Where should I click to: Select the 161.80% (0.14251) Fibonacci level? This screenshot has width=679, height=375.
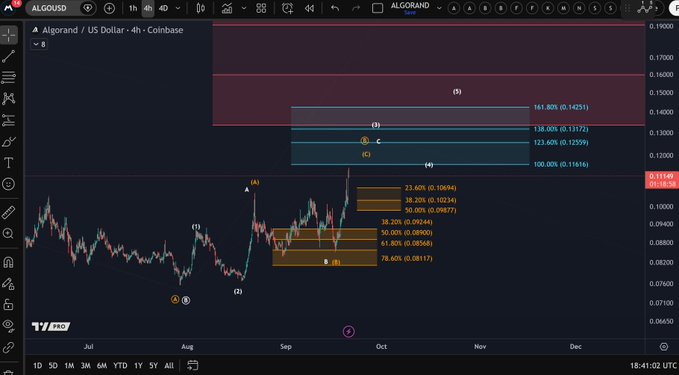561,107
